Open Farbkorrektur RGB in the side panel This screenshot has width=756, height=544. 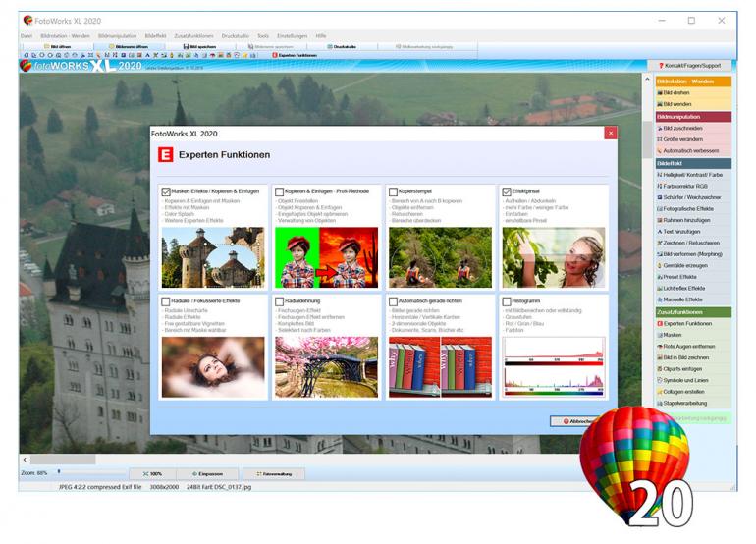click(693, 186)
